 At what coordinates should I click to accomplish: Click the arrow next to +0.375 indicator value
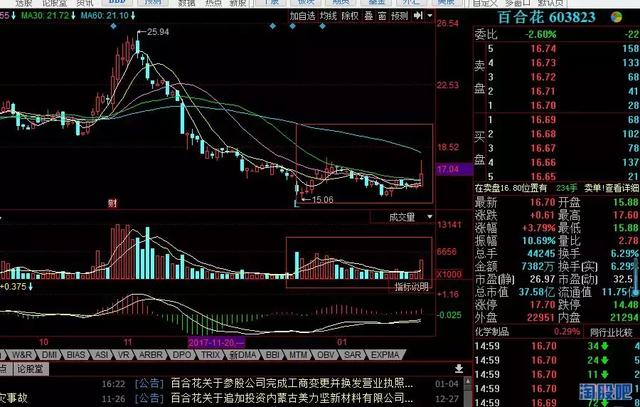pyautogui.click(x=30, y=287)
